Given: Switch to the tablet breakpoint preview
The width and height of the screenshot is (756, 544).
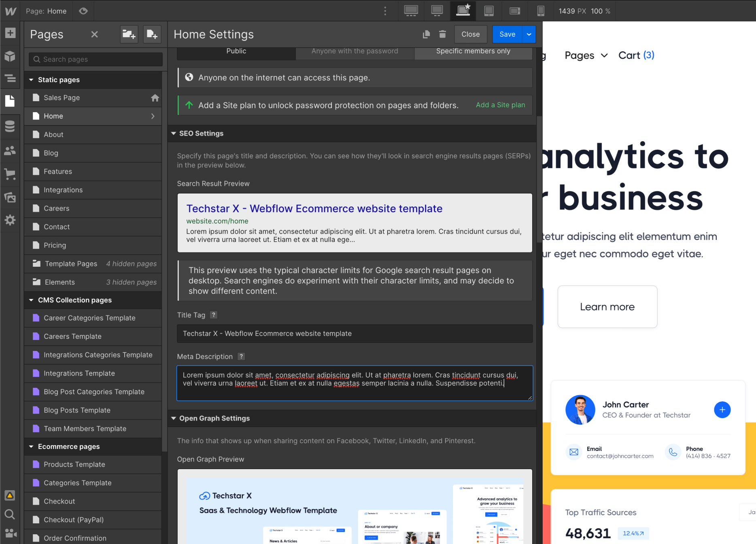Looking at the screenshot, I should [488, 11].
